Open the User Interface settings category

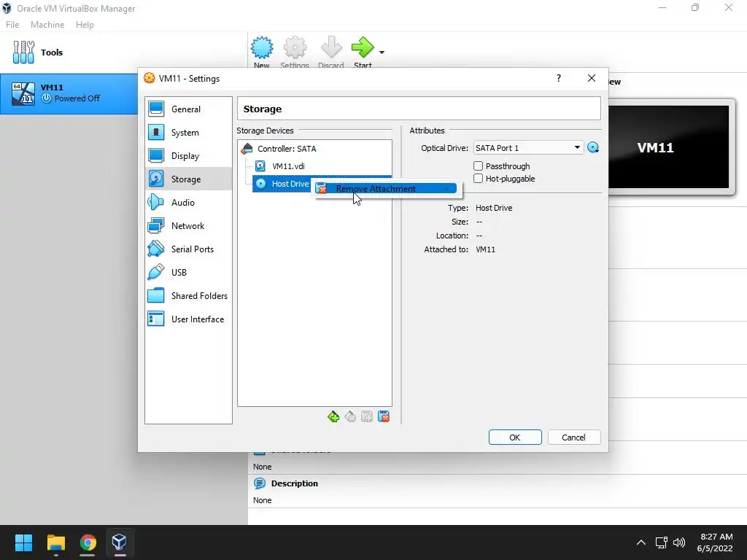coord(188,319)
